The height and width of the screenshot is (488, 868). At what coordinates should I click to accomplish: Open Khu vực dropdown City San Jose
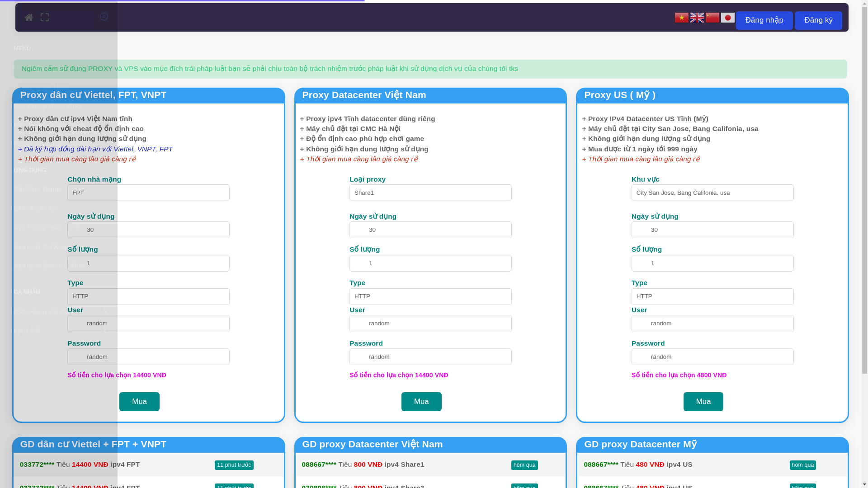[712, 192]
